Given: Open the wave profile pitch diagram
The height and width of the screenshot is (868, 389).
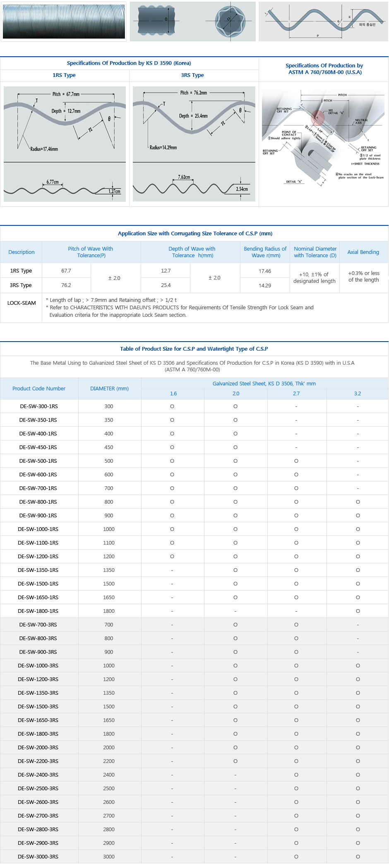Looking at the screenshot, I should (x=323, y=21).
